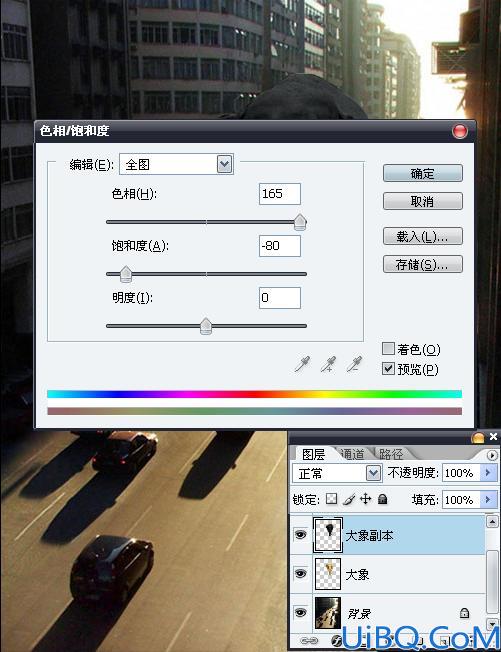Hide the 背景 layer
Viewport: 501px width, 652px height.
(301, 612)
